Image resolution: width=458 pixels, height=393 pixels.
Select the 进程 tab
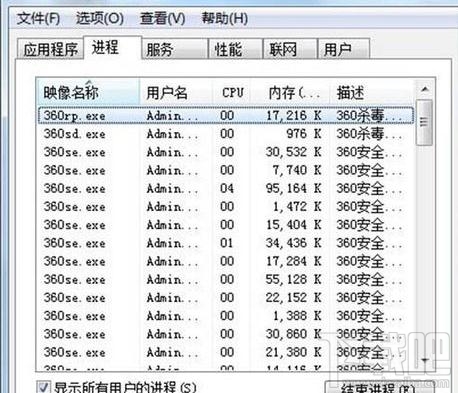113,47
